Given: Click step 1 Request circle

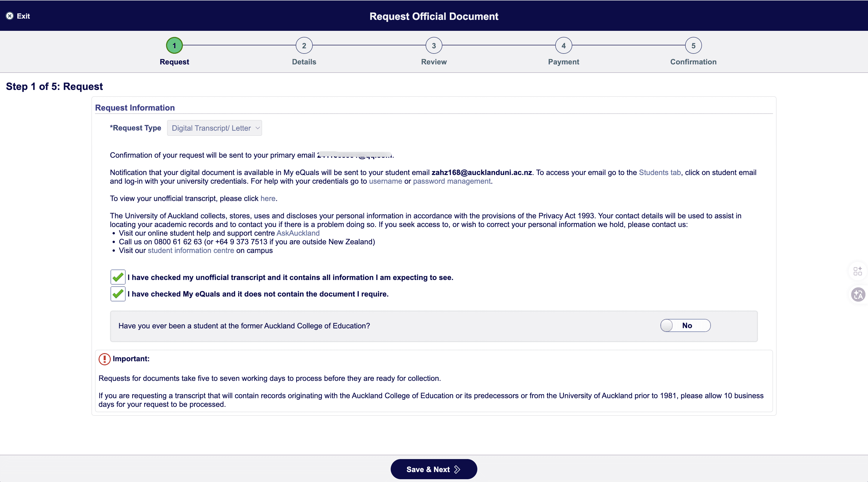Looking at the screenshot, I should pyautogui.click(x=174, y=46).
